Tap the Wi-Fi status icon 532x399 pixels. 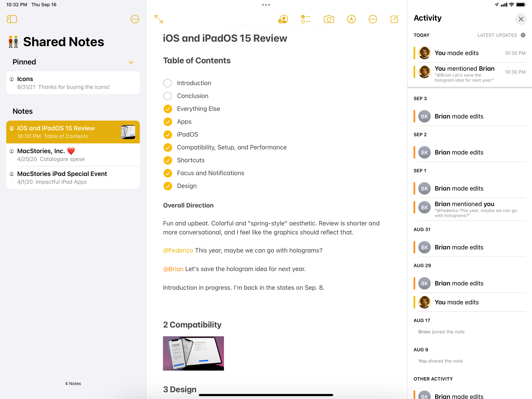[x=511, y=4]
